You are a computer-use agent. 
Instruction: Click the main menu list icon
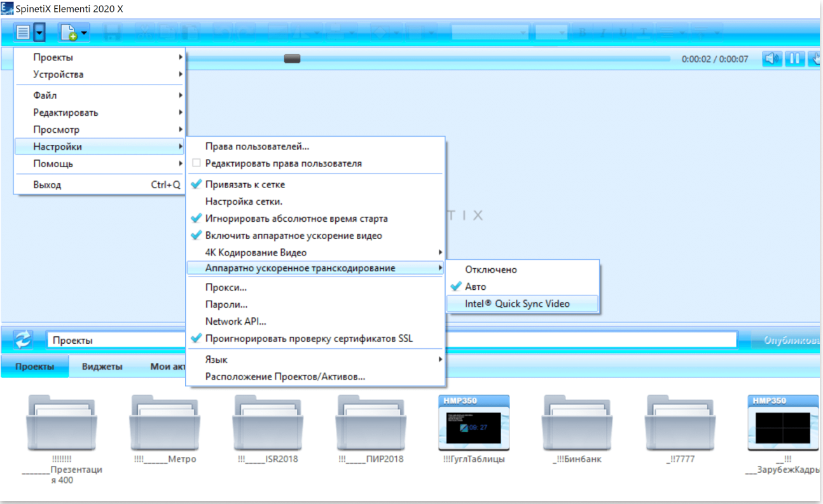[x=24, y=32]
